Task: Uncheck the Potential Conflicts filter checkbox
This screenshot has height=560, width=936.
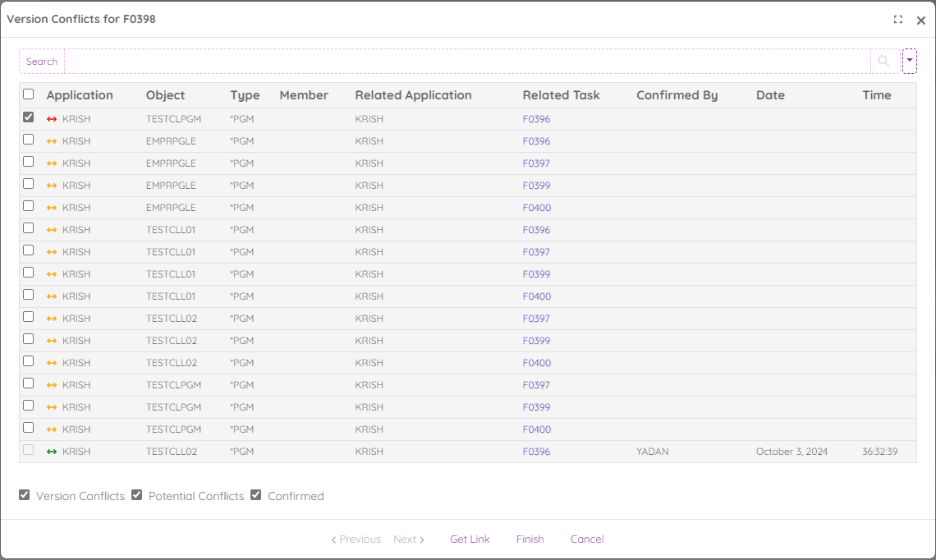Action: [x=137, y=495]
